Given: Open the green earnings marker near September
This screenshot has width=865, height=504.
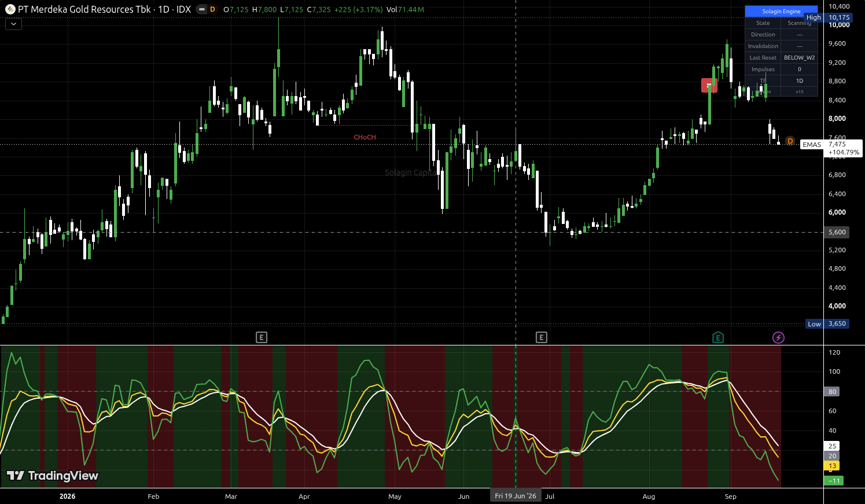Looking at the screenshot, I should tap(718, 337).
